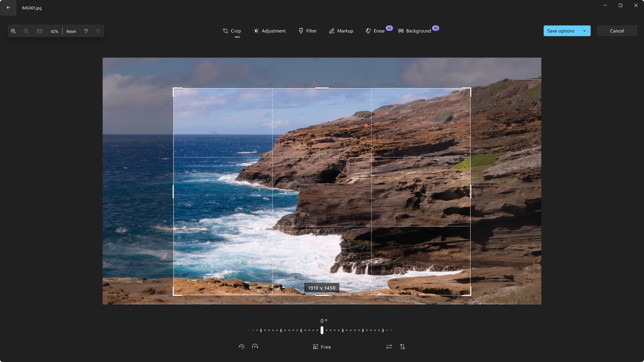Open the Markup tool
The image size is (644, 362).
(x=341, y=31)
